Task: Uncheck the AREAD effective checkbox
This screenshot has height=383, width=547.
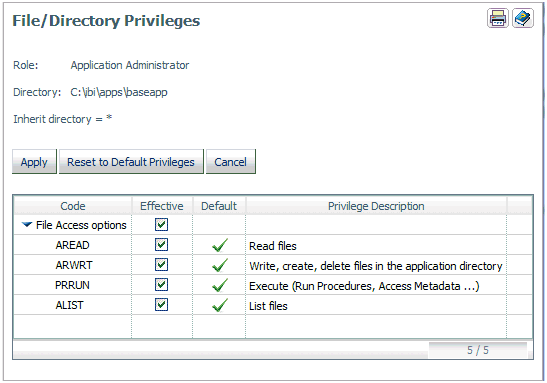Action: (162, 245)
